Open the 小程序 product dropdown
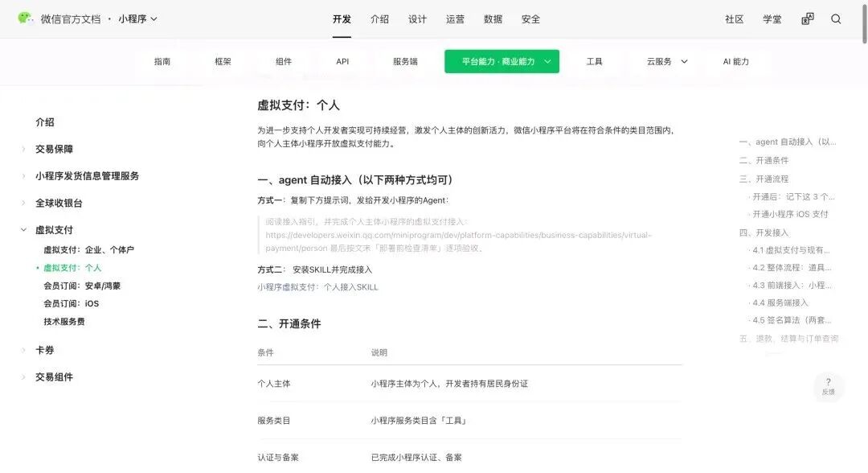The height and width of the screenshot is (473, 868). point(138,19)
